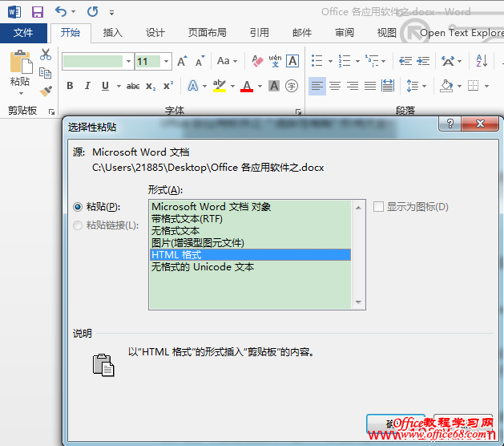Click the Cut scissors icon
The width and height of the screenshot is (504, 446).
46,55
